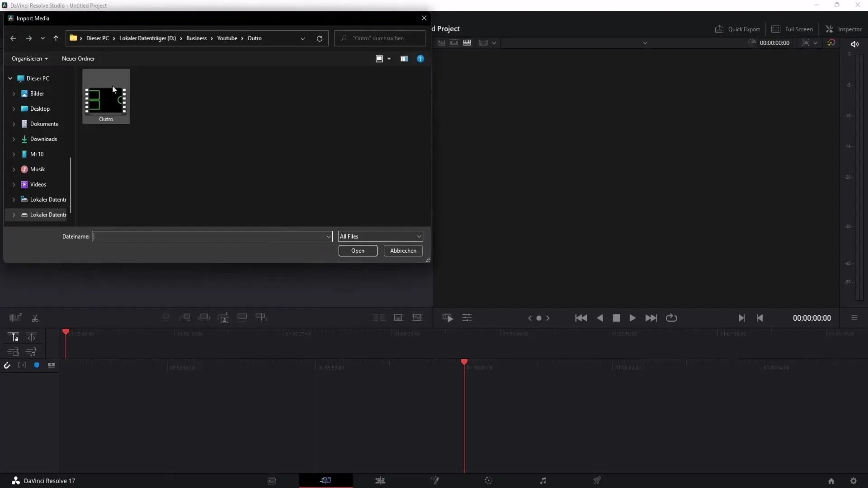Toggle the timeline audio waveform icon
This screenshot has width=868, height=488.
21,365
